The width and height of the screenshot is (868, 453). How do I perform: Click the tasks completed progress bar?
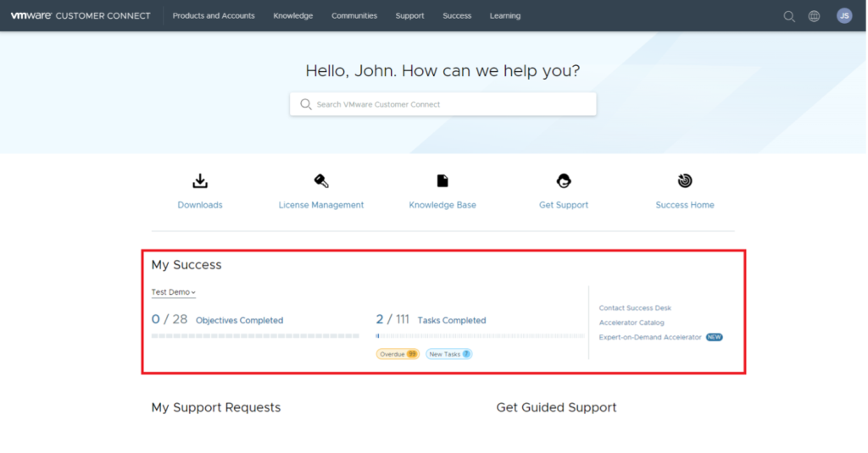(x=480, y=336)
